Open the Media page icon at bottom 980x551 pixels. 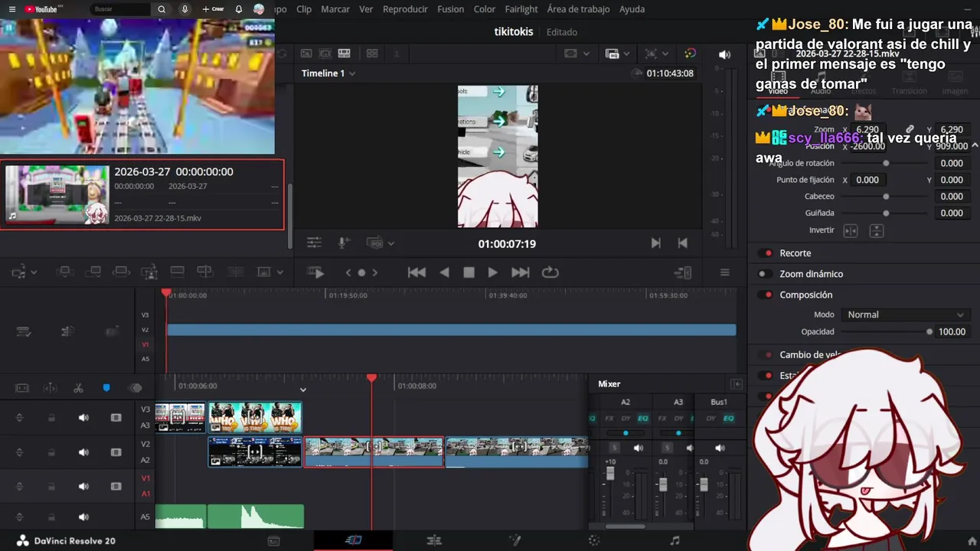(273, 541)
